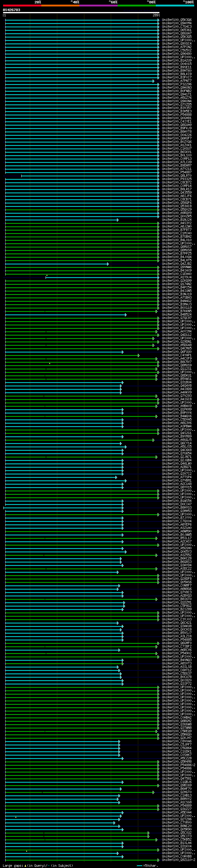Select the UniRef100_Q7QC97 label
Screen dimensions: 197x868
click(x=177, y=318)
